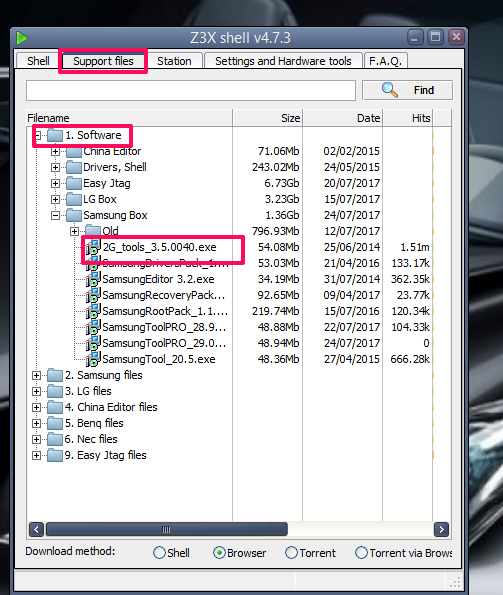Click the SamsungRecoveryPack installer icon
The width and height of the screenshot is (503, 595).
coord(93,295)
